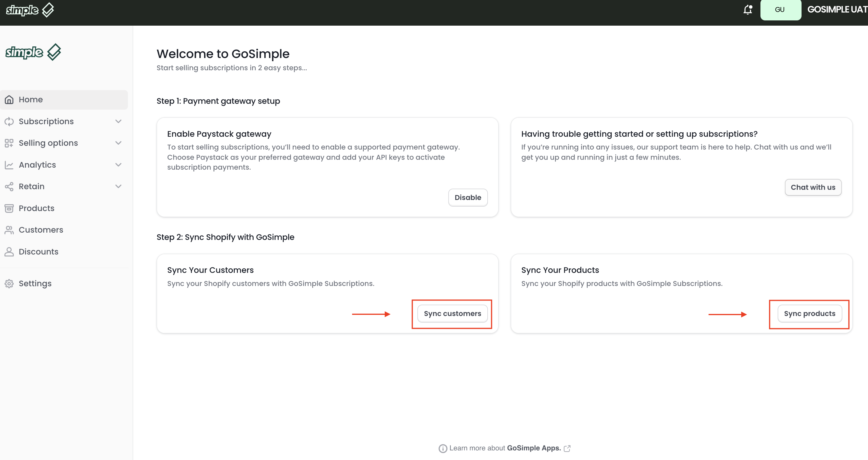
Task: Expand the Subscriptions chevron
Action: coord(118,121)
